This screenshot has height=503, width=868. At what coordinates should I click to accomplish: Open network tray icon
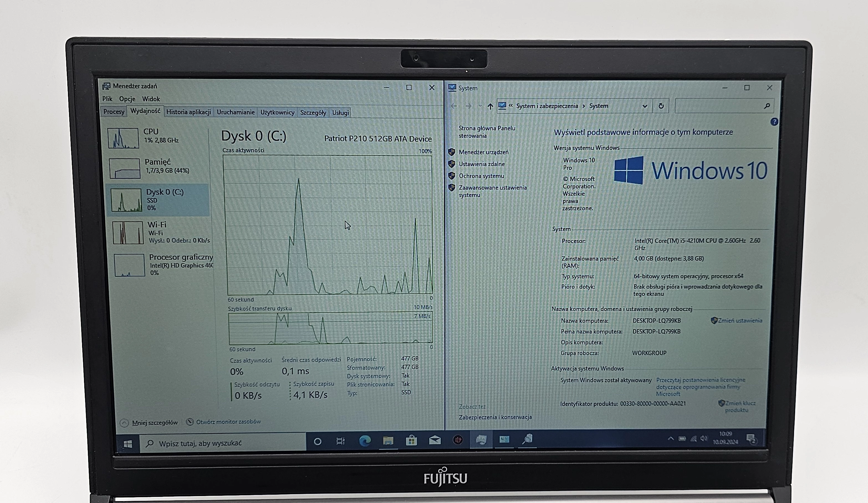[x=693, y=438]
